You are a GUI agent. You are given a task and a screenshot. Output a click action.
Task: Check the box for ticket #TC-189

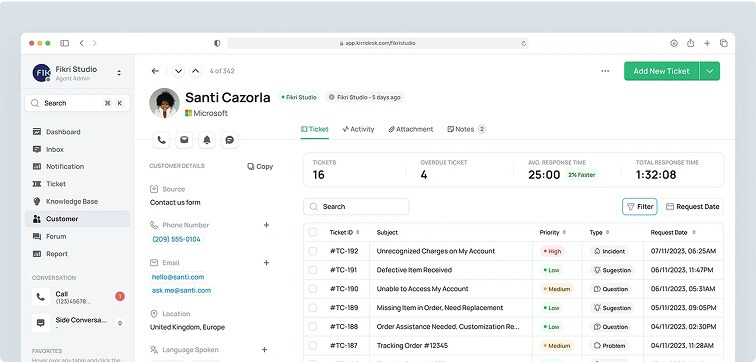pos(313,308)
